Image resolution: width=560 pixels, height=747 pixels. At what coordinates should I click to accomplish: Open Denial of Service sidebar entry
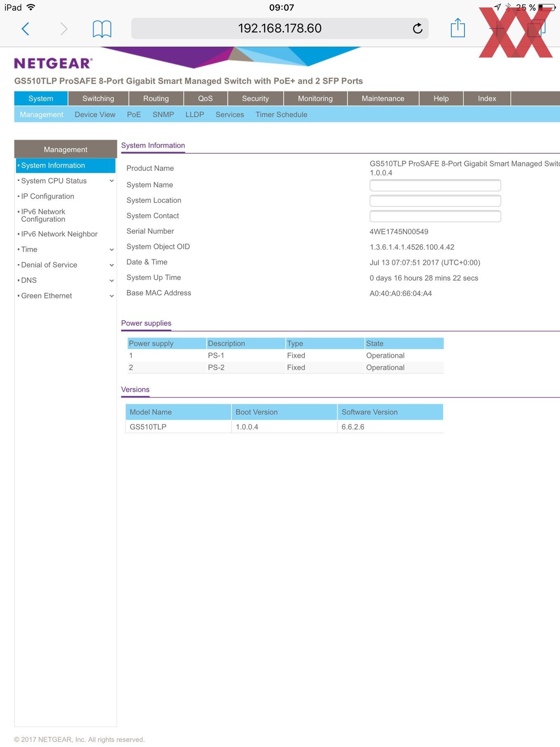49,265
